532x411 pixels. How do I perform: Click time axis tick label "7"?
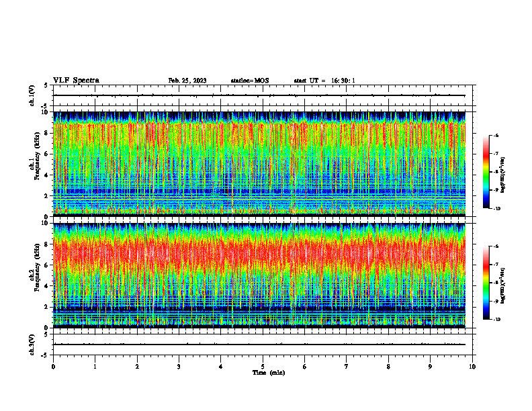[347, 367]
